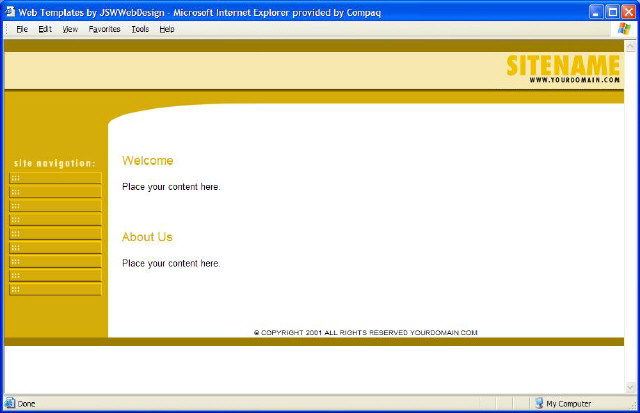The width and height of the screenshot is (640, 413).
Task: Click the Welcome heading
Action: click(x=147, y=161)
